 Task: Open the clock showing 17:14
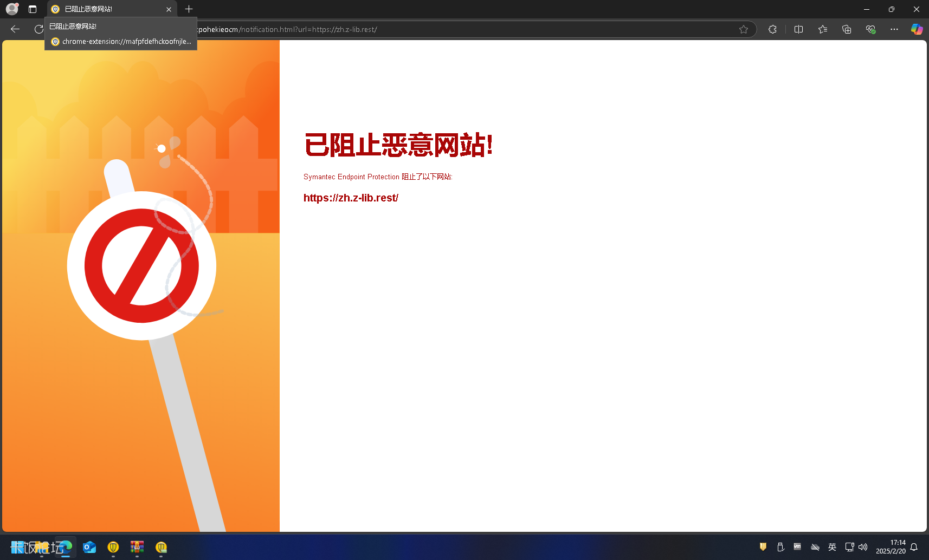pos(891,547)
